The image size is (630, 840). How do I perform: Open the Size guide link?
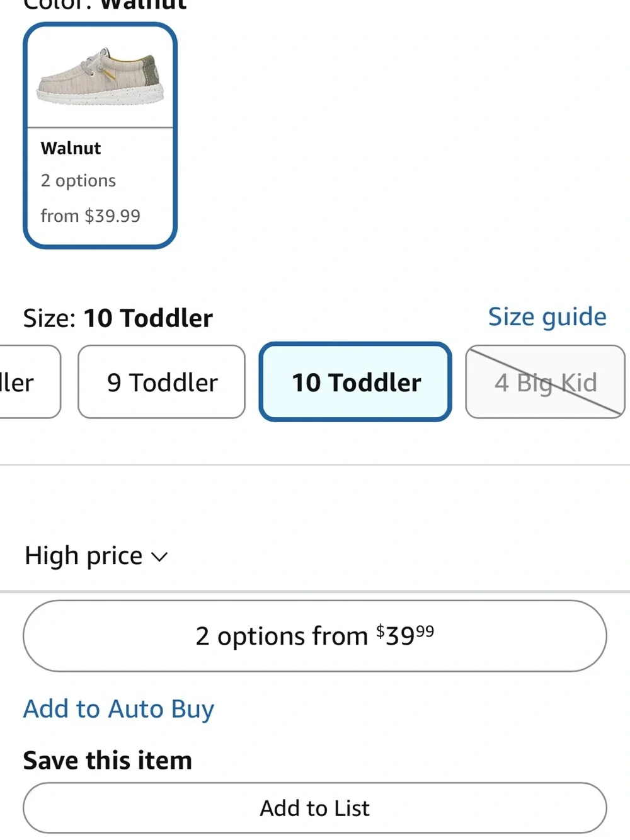click(x=547, y=316)
